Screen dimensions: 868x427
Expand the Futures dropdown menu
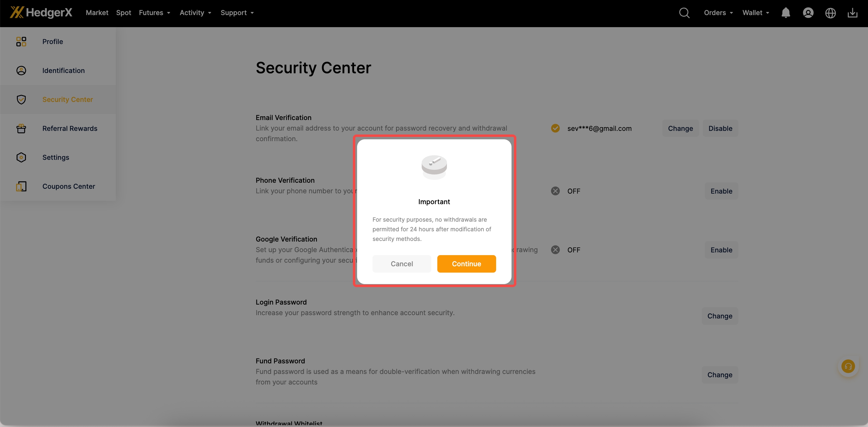point(154,13)
